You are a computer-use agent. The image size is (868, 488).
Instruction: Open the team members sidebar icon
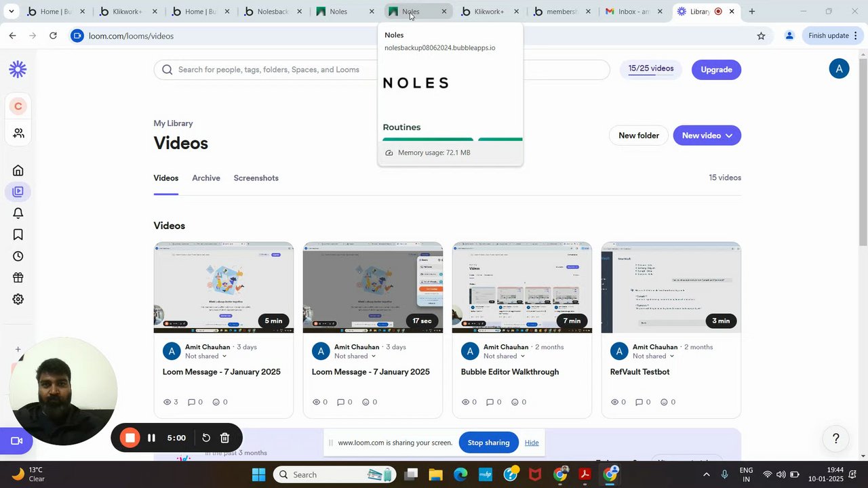click(x=18, y=134)
